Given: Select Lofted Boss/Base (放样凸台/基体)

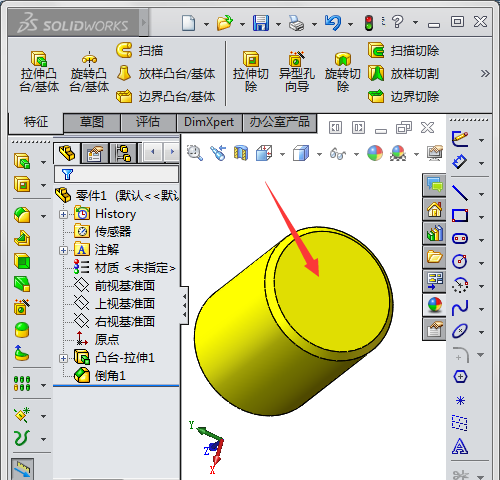Looking at the screenshot, I should (166, 74).
